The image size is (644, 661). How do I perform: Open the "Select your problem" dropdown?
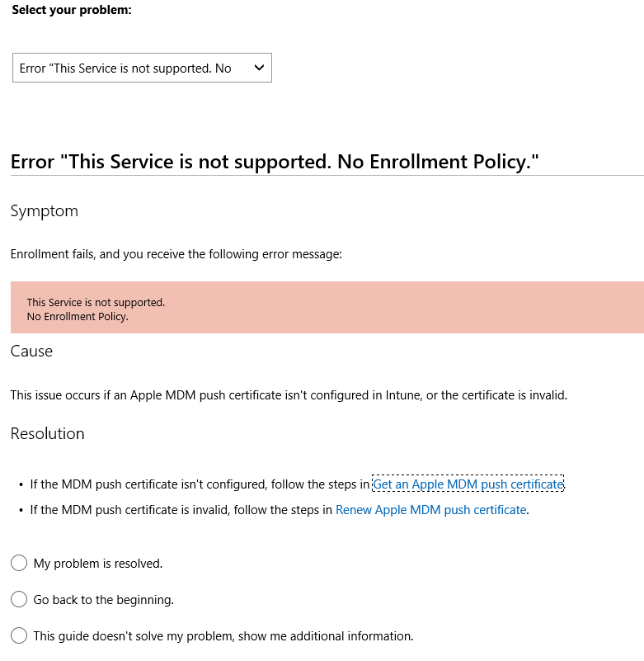pos(140,68)
